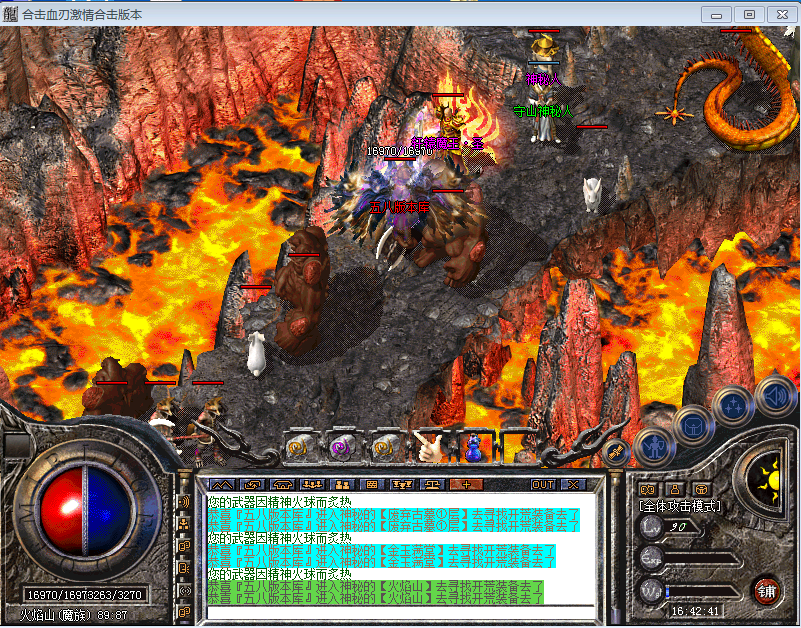This screenshot has height=628, width=801.
Task: Click the 火焰山(魔族) 89:87 map location
Action: [x=74, y=615]
